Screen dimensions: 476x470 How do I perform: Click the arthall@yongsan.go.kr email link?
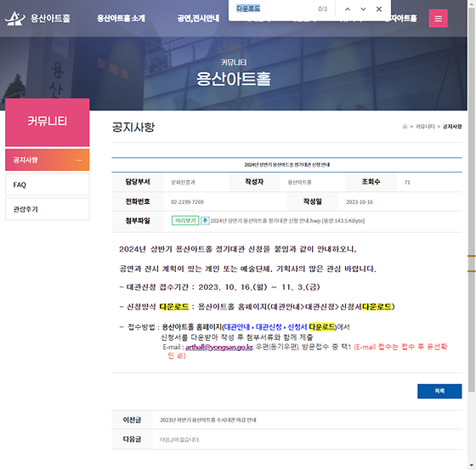219,347
